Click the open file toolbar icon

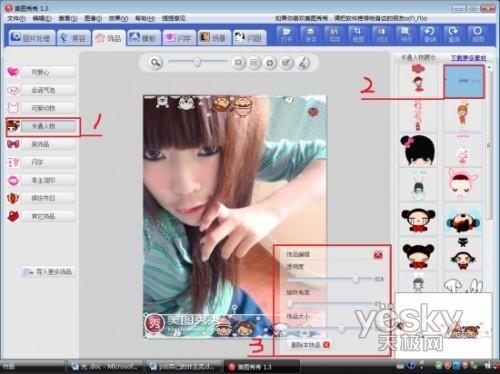tap(286, 34)
